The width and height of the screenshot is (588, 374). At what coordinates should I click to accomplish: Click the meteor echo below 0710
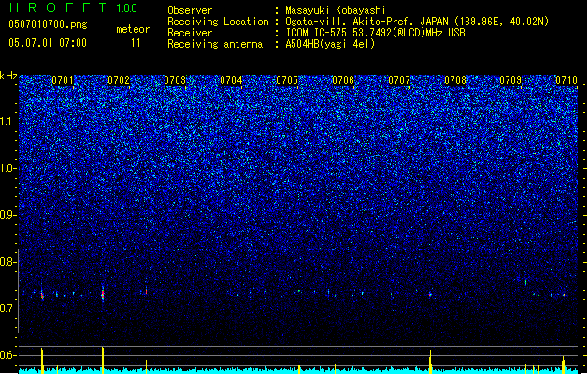click(564, 295)
